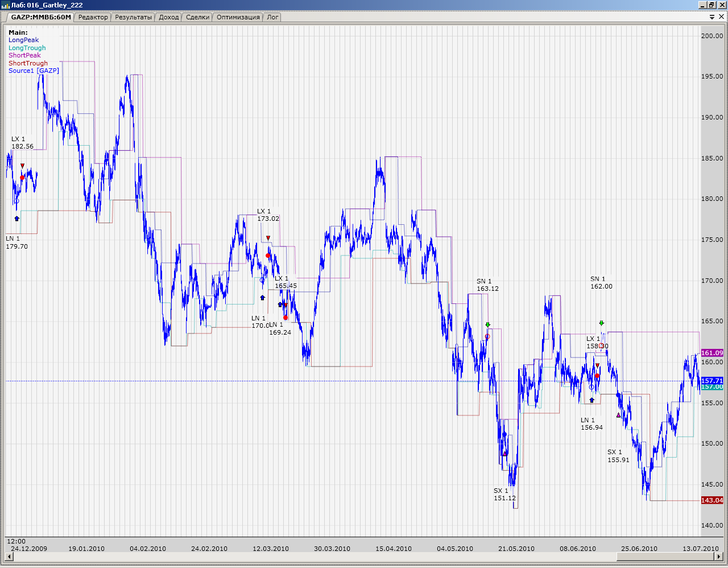Open the Редактор tab
Viewport: 728px width, 568px height.
pyautogui.click(x=93, y=17)
